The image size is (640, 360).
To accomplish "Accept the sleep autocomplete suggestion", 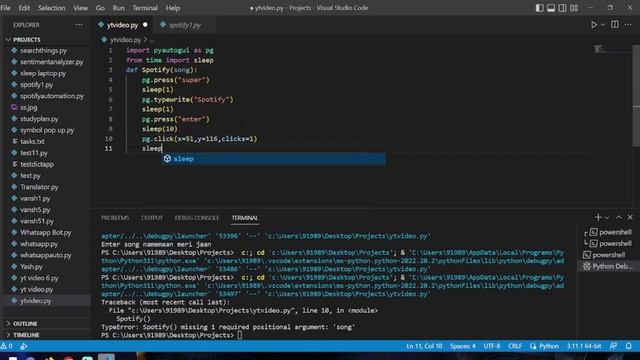I will (273, 159).
